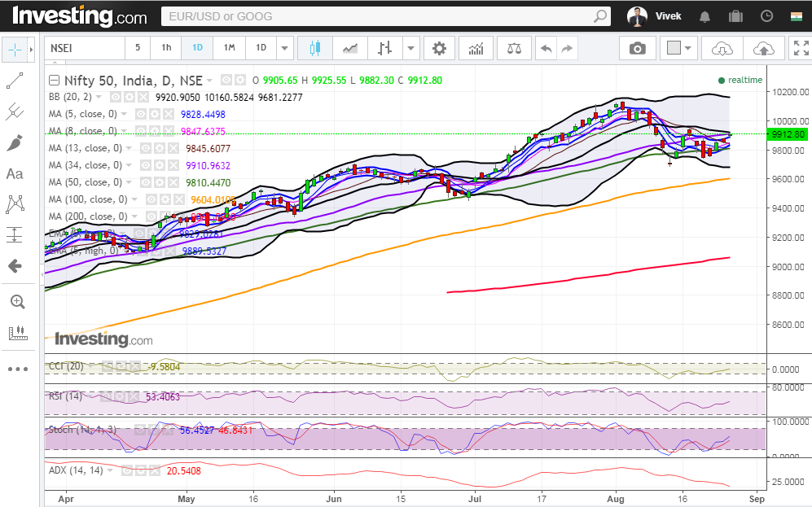Open the layout square dropdown

coord(679,49)
